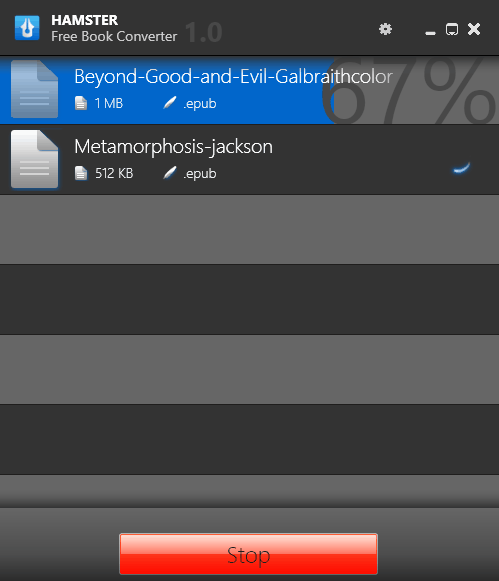
Task: Click the Metamorphosis-jackson document thumbnail icon
Action: pos(34,159)
